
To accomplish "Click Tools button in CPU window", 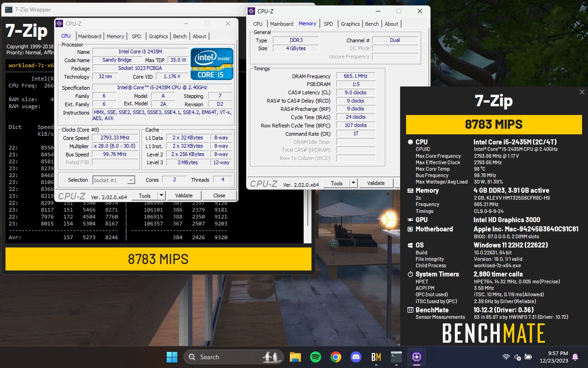I will pos(145,195).
